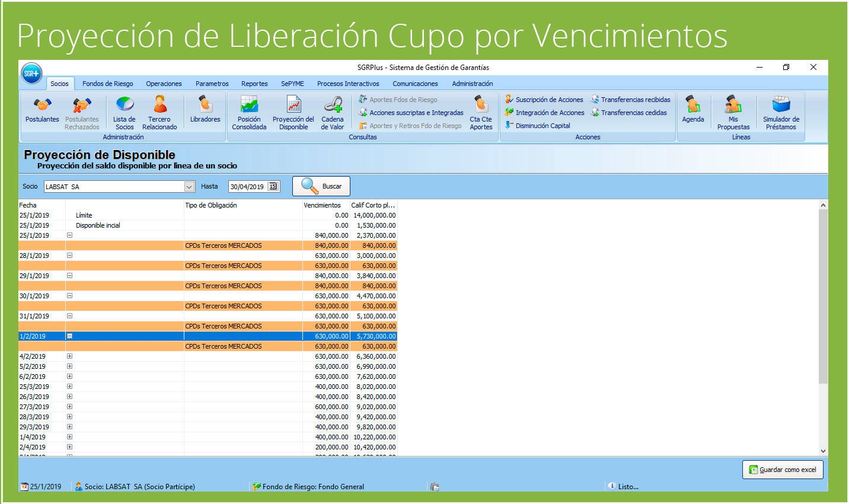Open the Hasta date picker calendar
This screenshot has width=849, height=504.
[x=273, y=186]
